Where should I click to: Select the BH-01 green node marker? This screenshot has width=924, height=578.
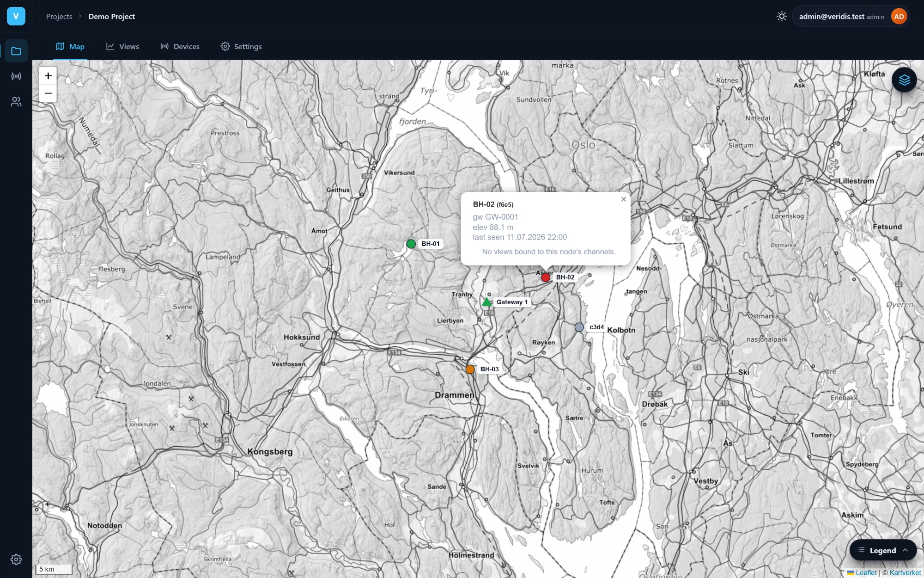pos(411,244)
